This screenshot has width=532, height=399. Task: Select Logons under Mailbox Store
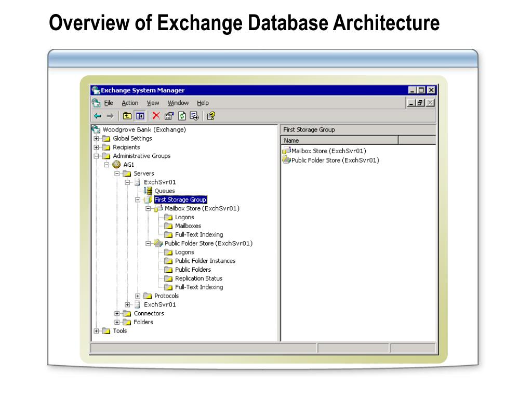(184, 217)
